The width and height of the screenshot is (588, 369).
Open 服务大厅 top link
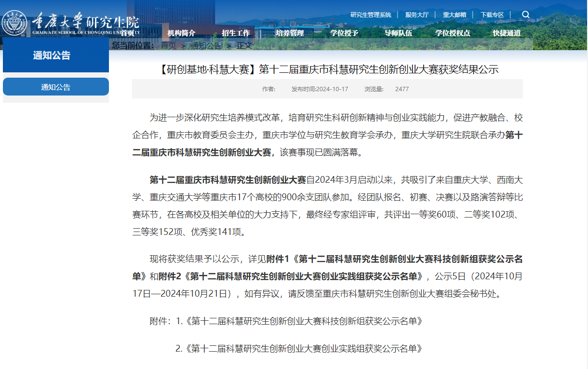pyautogui.click(x=417, y=15)
